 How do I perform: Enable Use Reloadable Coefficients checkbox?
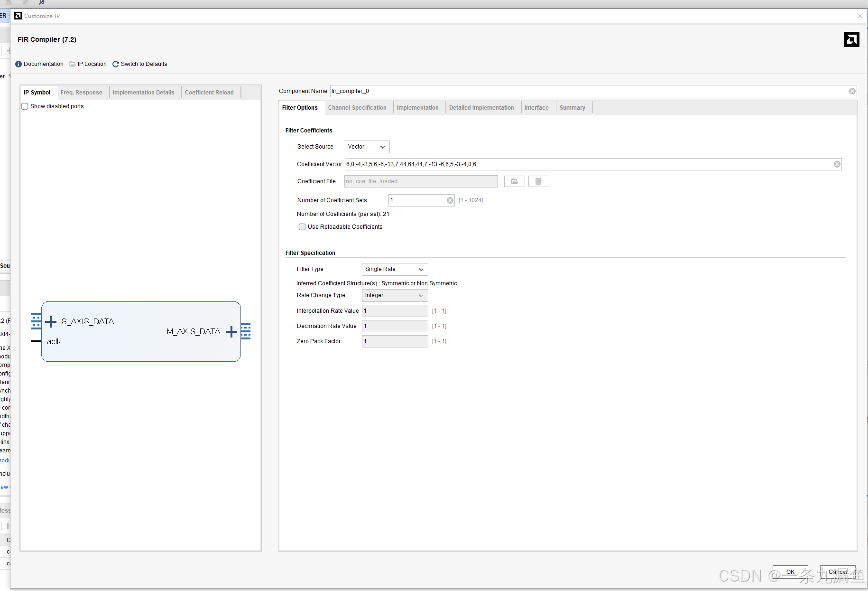[x=302, y=227]
